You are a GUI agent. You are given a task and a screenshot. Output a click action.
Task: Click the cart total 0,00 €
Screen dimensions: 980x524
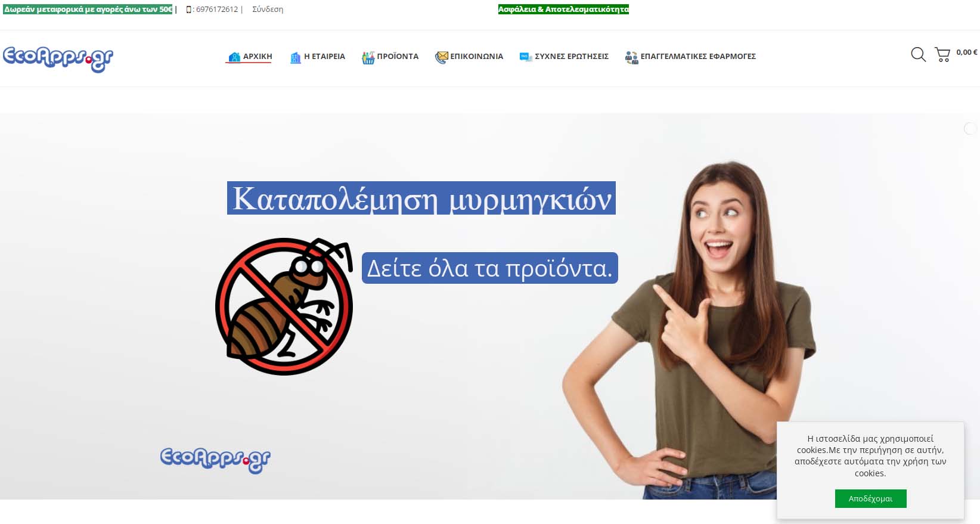click(966, 52)
